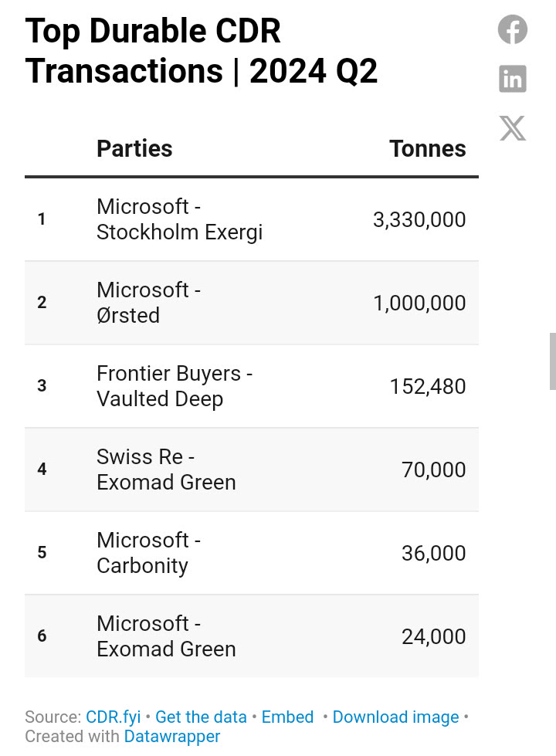Click the Parties column header

coord(134,148)
